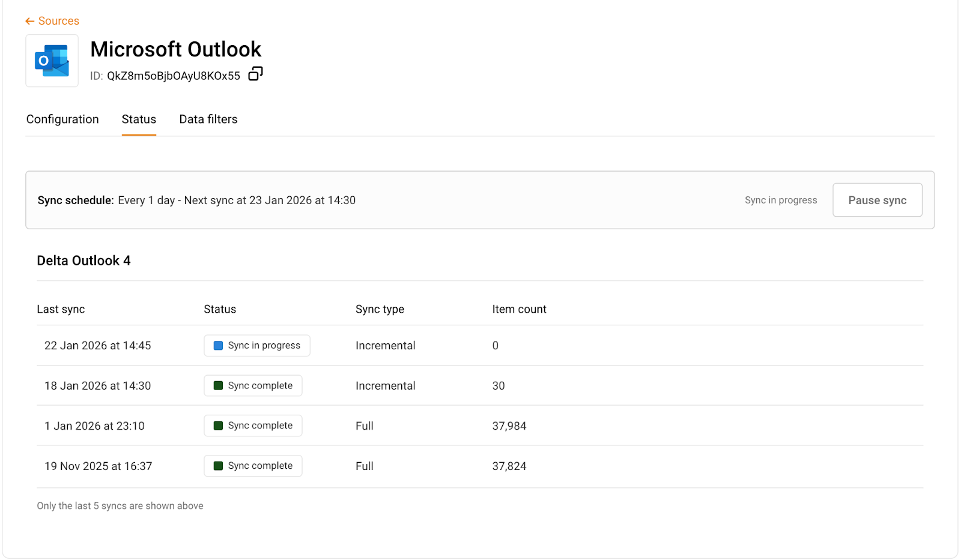Image resolution: width=961 pixels, height=560 pixels.
Task: Click the Status column header
Action: coord(220,309)
